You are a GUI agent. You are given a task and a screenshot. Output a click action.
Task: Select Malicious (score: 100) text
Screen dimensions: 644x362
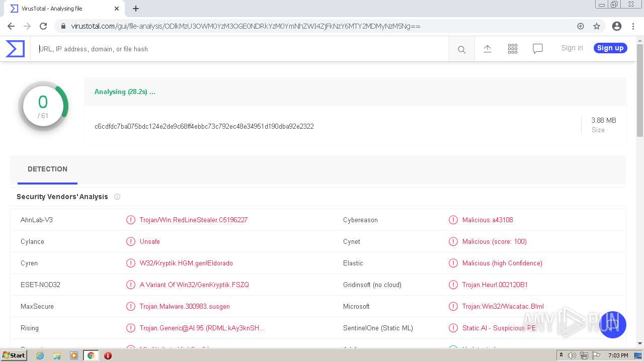click(x=495, y=241)
